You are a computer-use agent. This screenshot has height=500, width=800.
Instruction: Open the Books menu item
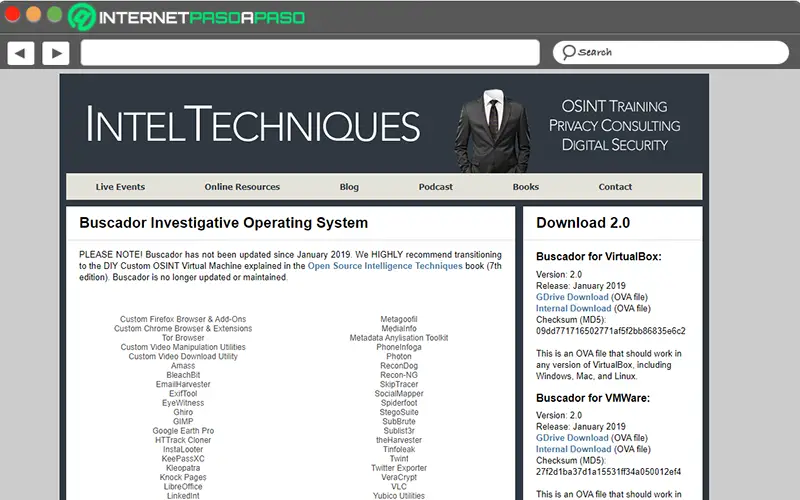pos(526,187)
